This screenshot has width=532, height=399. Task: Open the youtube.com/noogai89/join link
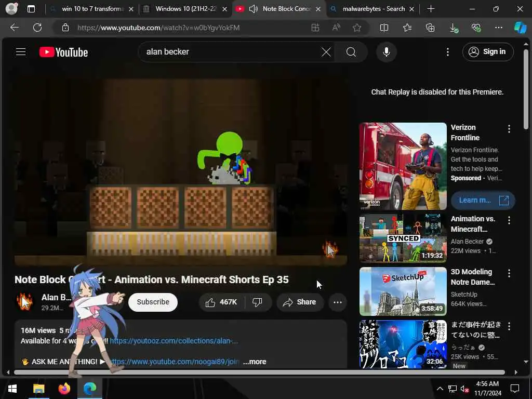(176, 362)
